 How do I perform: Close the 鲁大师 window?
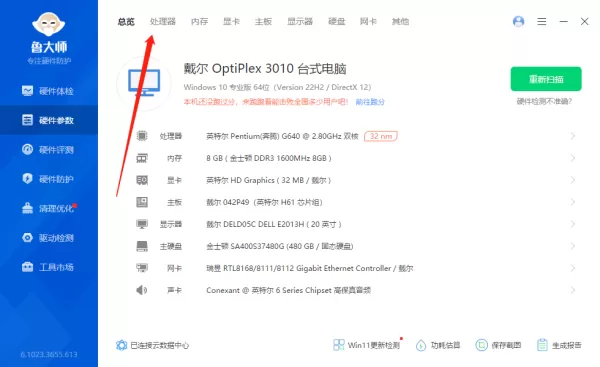click(x=584, y=21)
